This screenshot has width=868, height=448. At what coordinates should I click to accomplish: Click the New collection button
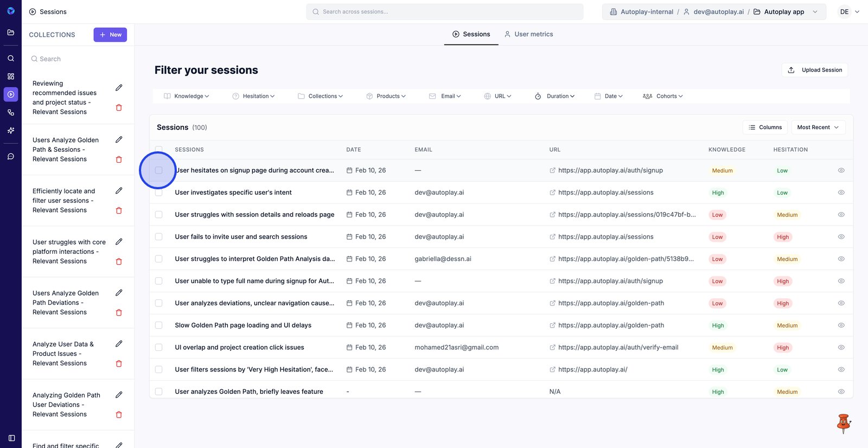[110, 35]
